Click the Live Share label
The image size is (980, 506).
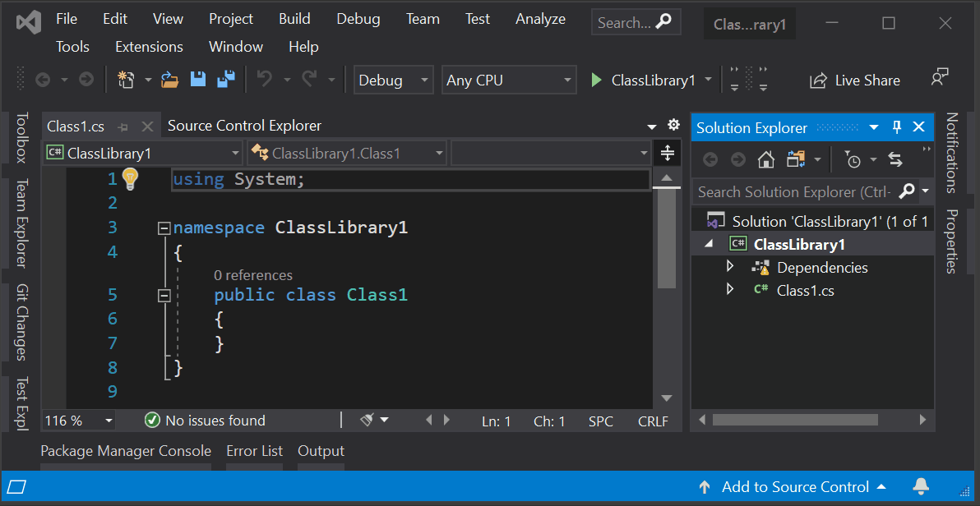867,80
